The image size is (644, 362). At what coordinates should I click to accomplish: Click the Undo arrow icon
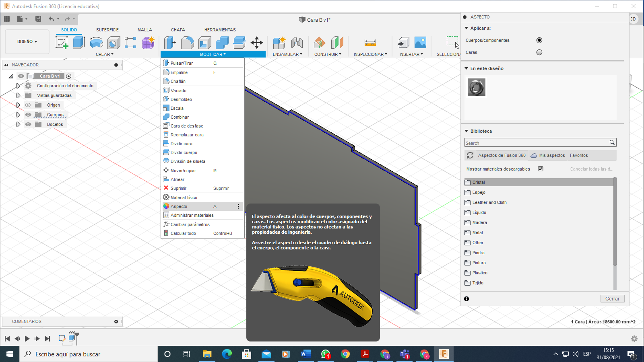tap(51, 19)
